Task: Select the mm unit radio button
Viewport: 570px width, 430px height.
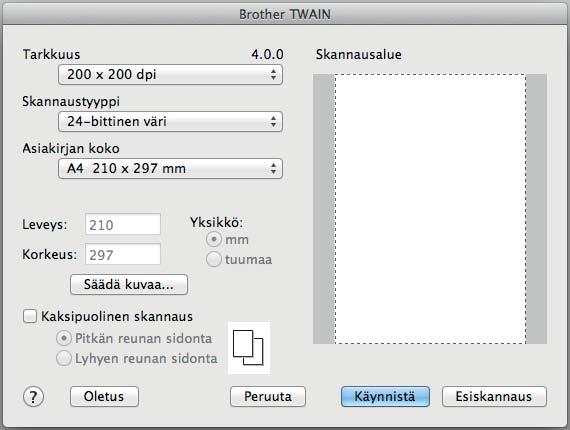Action: (x=214, y=240)
